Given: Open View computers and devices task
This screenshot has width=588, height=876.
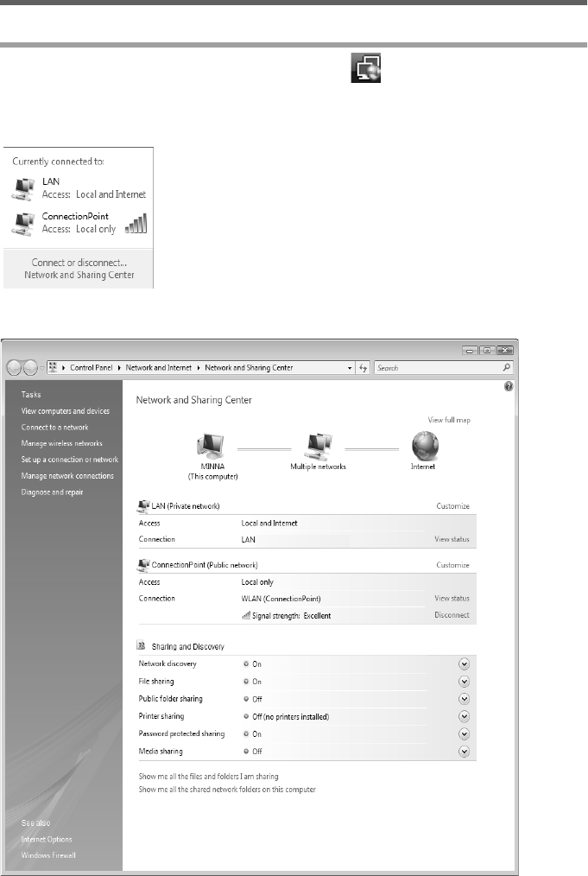Looking at the screenshot, I should tap(66, 411).
